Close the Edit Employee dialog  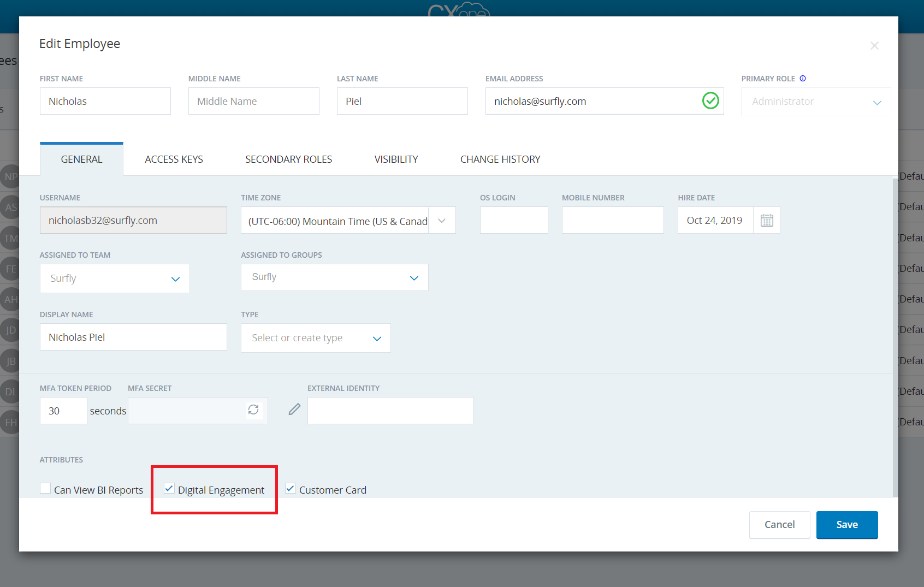pyautogui.click(x=874, y=46)
